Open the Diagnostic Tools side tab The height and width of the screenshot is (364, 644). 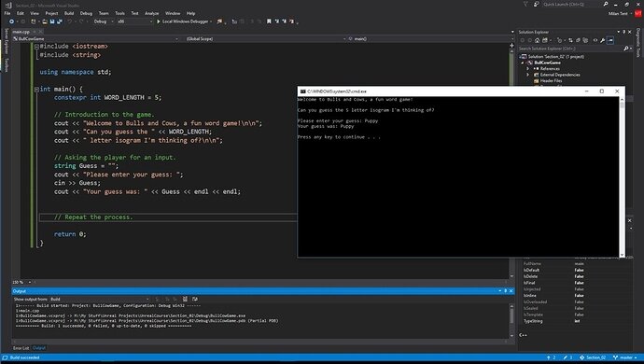(x=638, y=43)
